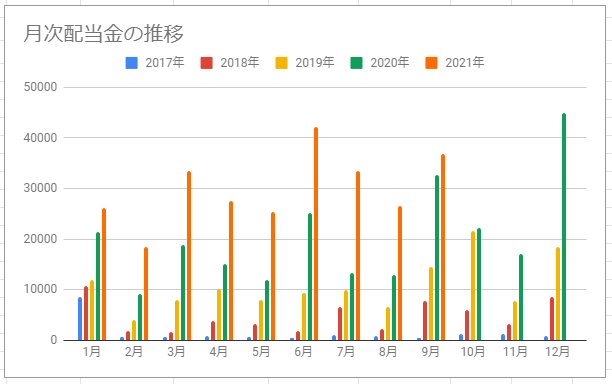Select the orange 5月 2021年 bar

[x=273, y=276]
